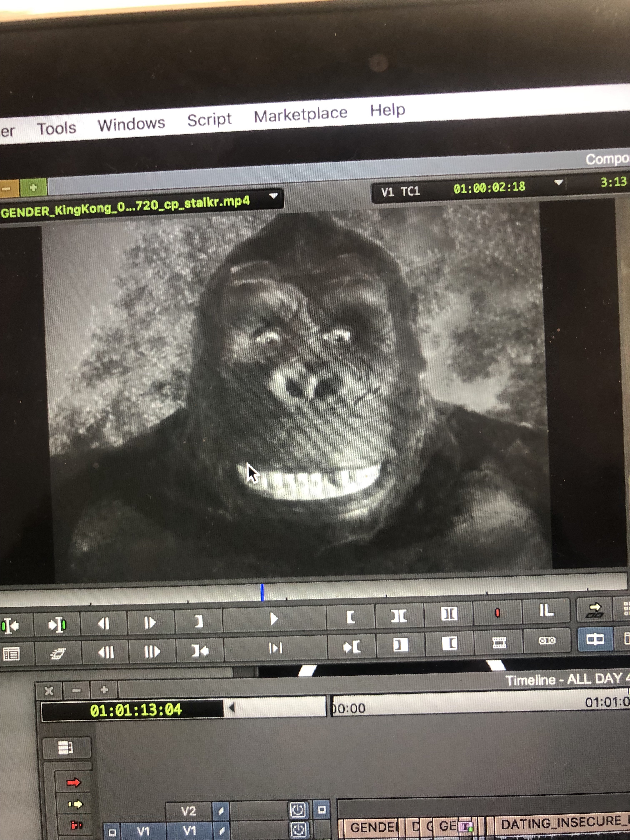Toggle the Gang button
Viewport: 630px width, 840px height.
[x=547, y=641]
